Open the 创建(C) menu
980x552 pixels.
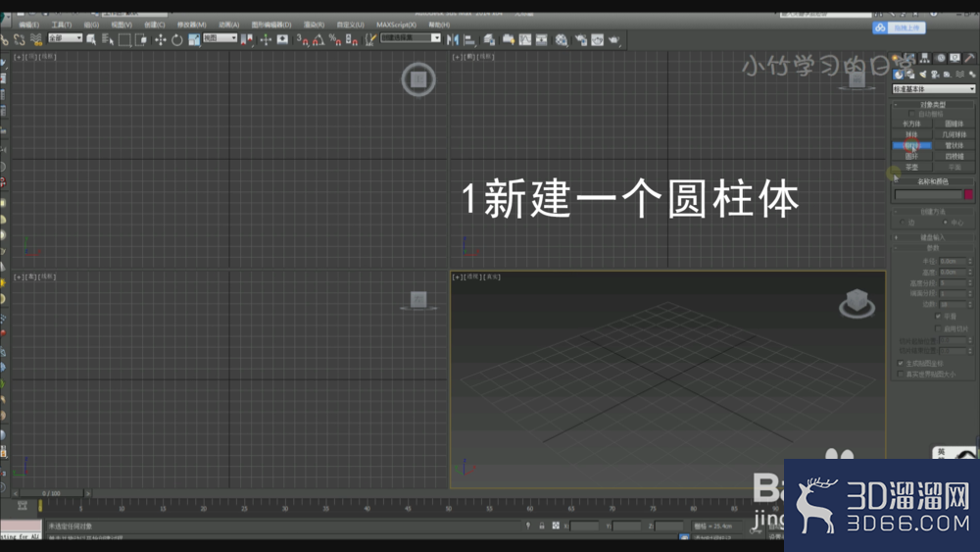click(x=155, y=25)
